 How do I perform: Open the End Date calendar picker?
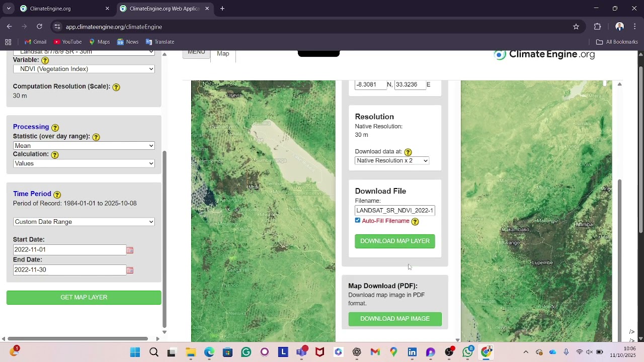tap(130, 270)
